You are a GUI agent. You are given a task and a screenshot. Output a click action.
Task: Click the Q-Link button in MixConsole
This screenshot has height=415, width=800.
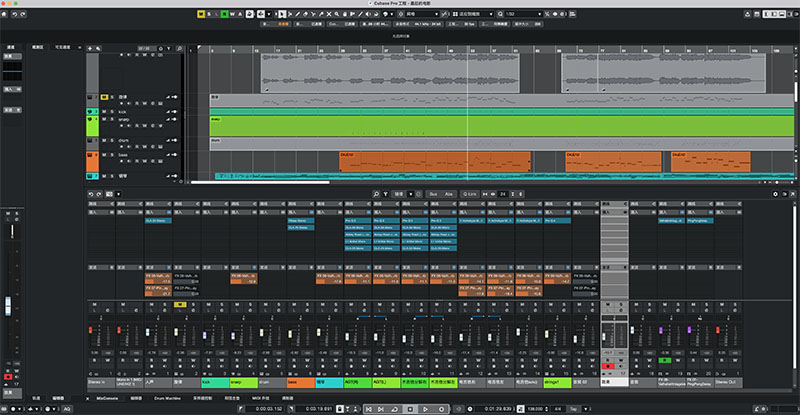(469, 194)
